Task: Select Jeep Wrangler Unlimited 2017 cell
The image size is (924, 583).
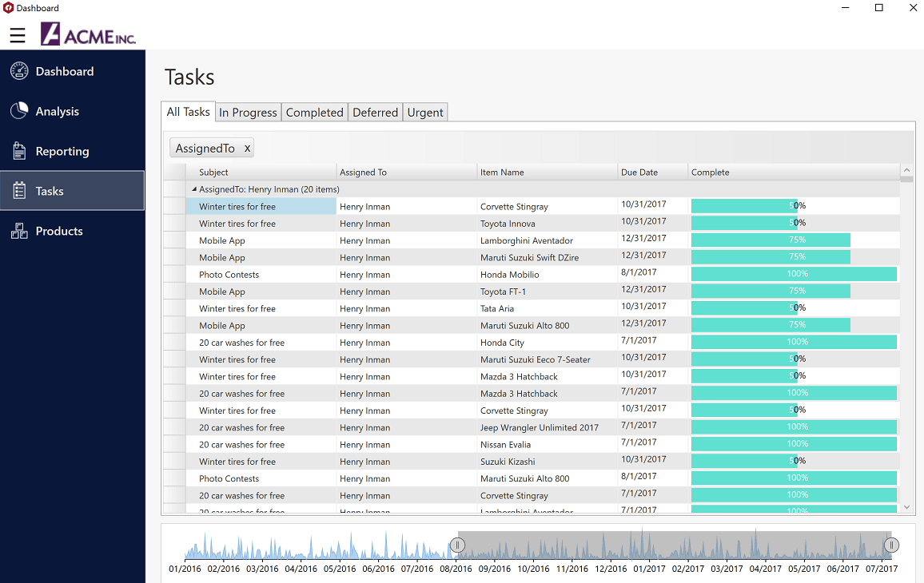Action: pyautogui.click(x=548, y=427)
